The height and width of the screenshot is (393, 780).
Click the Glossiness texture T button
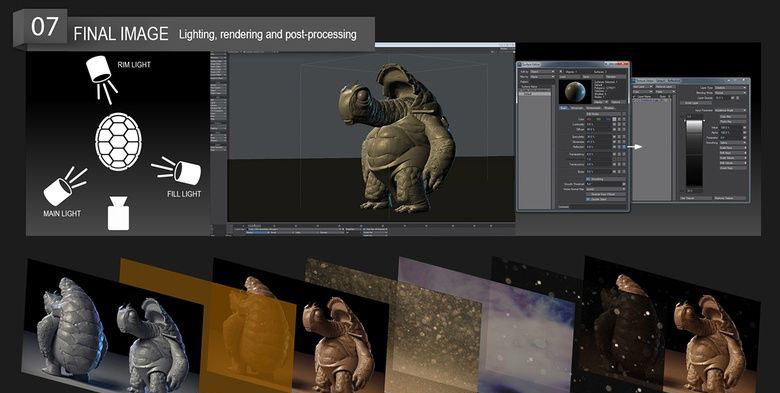click(624, 142)
